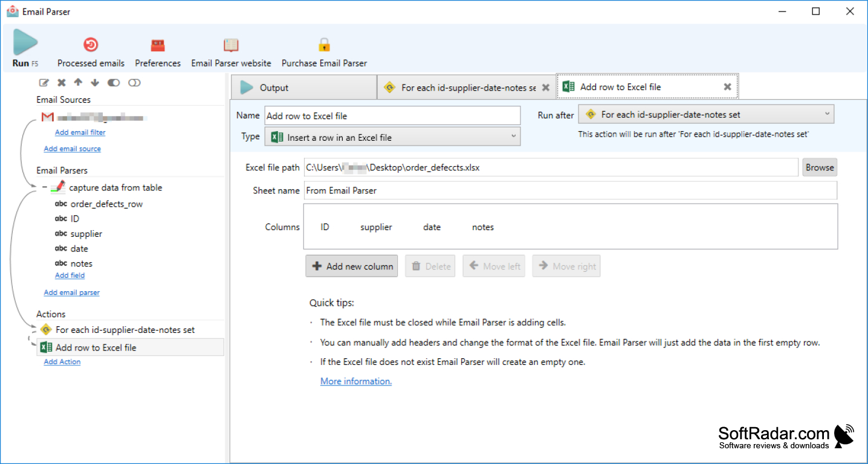This screenshot has height=464, width=868.
Task: Click the delete X icon above Email Sources
Action: (61, 83)
